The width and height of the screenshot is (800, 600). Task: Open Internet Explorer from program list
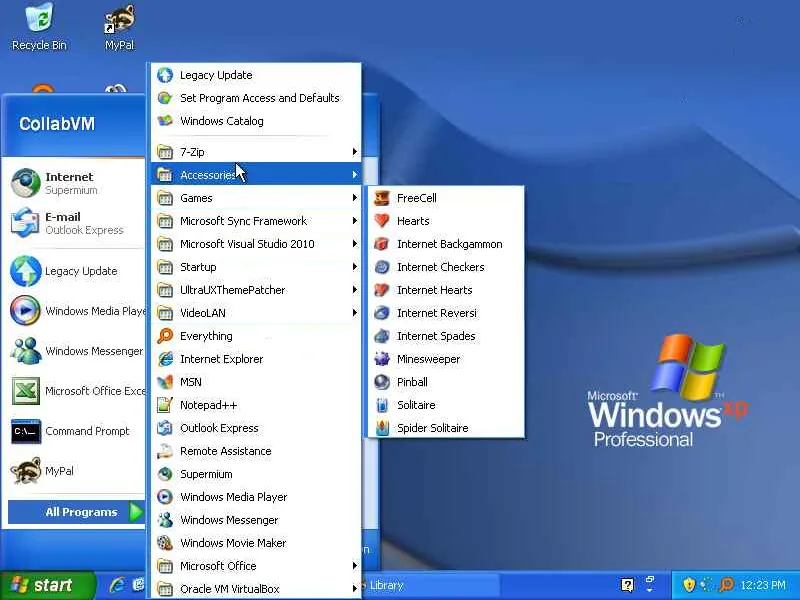point(256,359)
